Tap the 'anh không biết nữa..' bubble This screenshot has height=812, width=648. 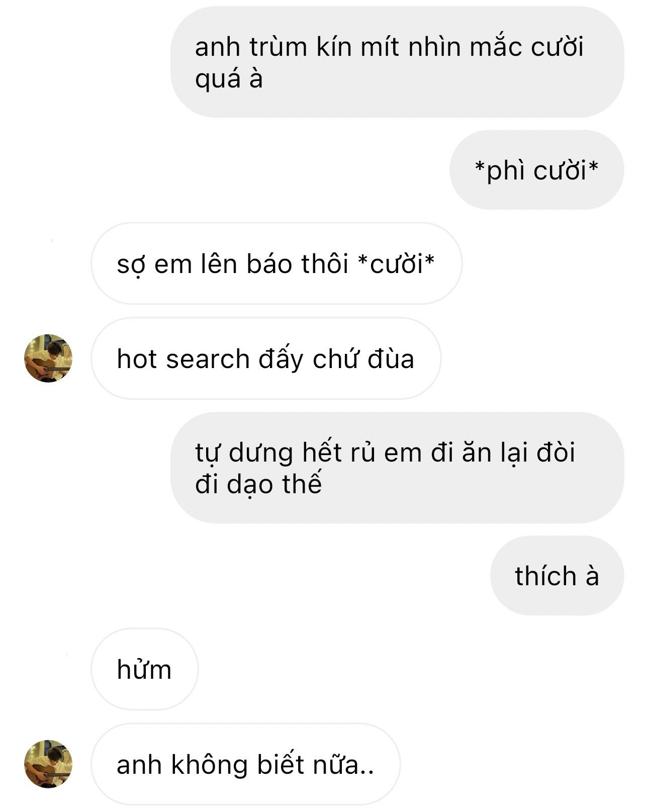(245, 764)
